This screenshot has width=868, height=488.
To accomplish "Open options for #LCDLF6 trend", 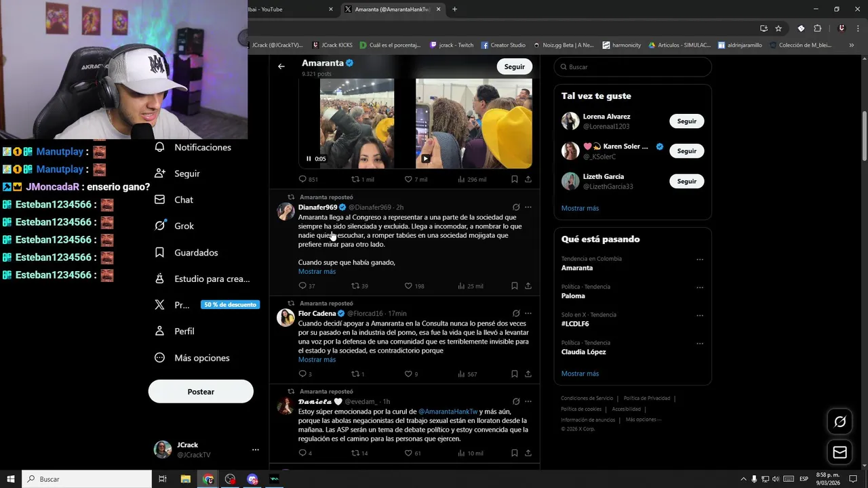I will (700, 315).
